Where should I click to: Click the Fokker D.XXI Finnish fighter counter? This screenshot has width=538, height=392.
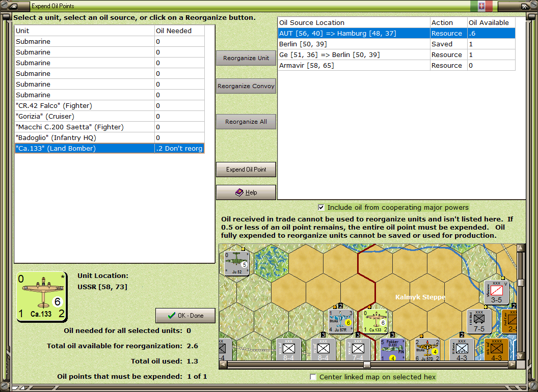coord(392,349)
